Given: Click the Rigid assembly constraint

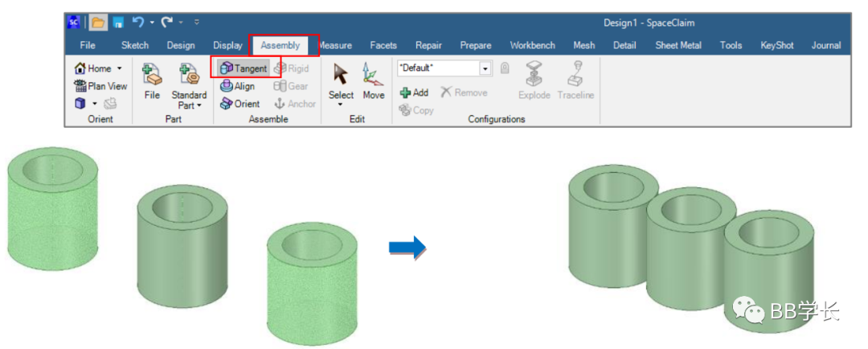Looking at the screenshot, I should click(x=291, y=68).
